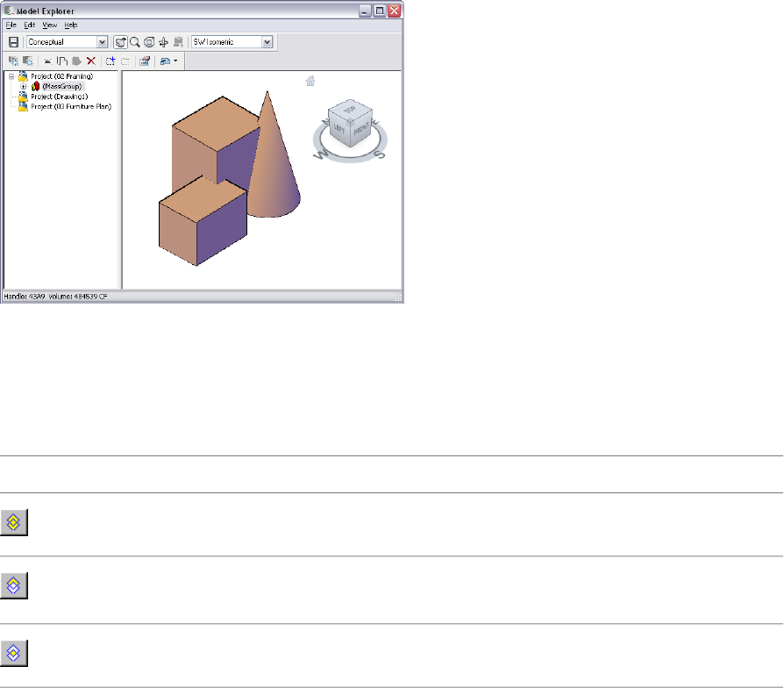Collapse the Project (02 Framing) node
This screenshot has height=688, width=784.
pyautogui.click(x=11, y=76)
